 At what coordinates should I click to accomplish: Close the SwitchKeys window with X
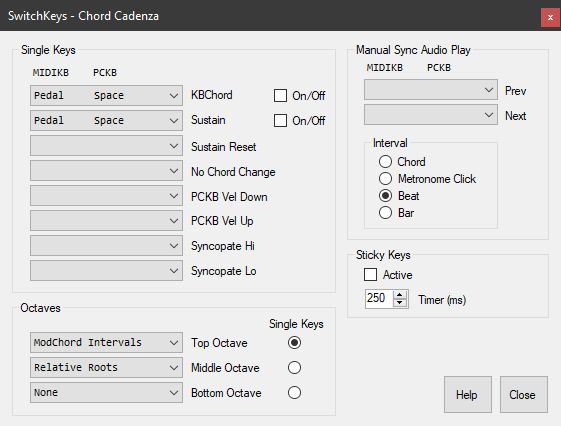tap(550, 17)
